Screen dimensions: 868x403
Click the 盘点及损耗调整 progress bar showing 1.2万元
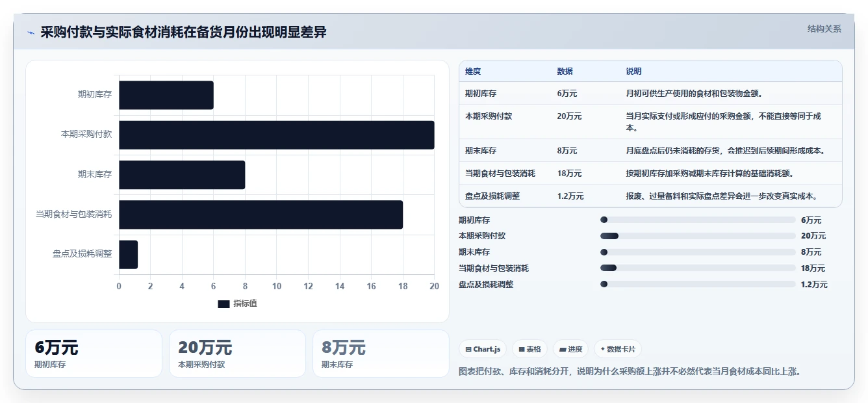pos(698,284)
